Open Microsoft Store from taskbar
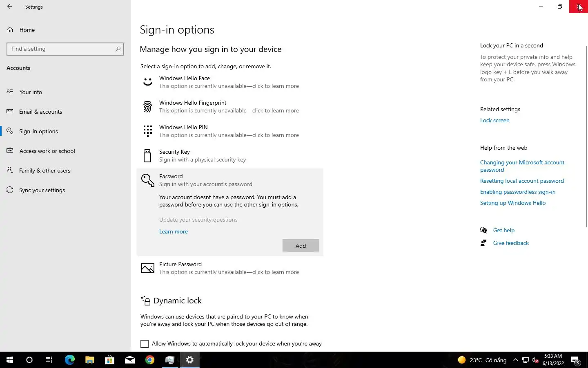Image resolution: width=588 pixels, height=368 pixels. pyautogui.click(x=109, y=360)
